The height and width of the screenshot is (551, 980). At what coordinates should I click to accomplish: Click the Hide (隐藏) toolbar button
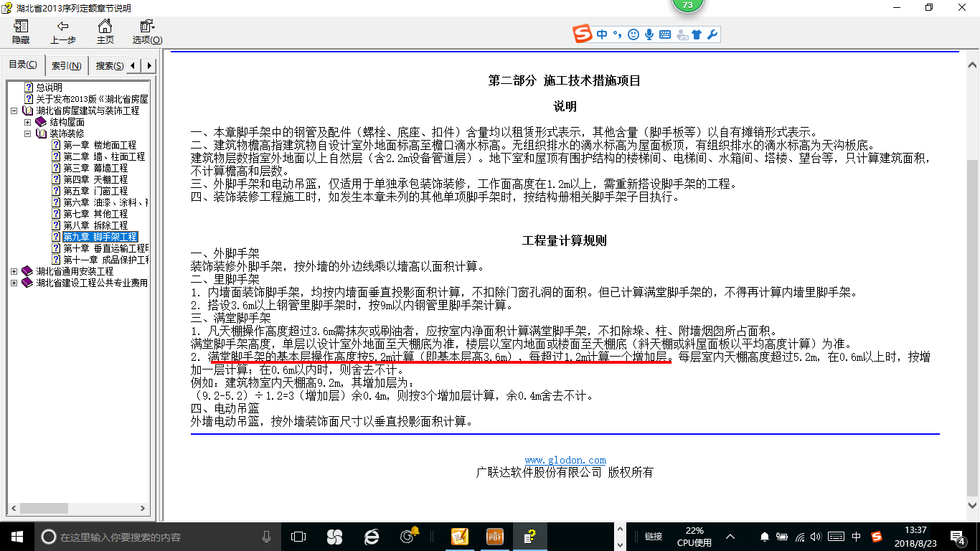21,32
